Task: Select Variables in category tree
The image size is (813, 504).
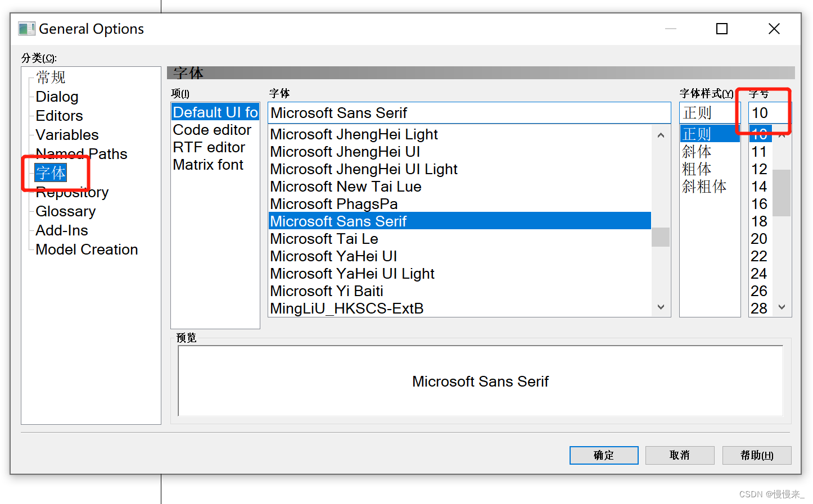Action: tap(67, 135)
